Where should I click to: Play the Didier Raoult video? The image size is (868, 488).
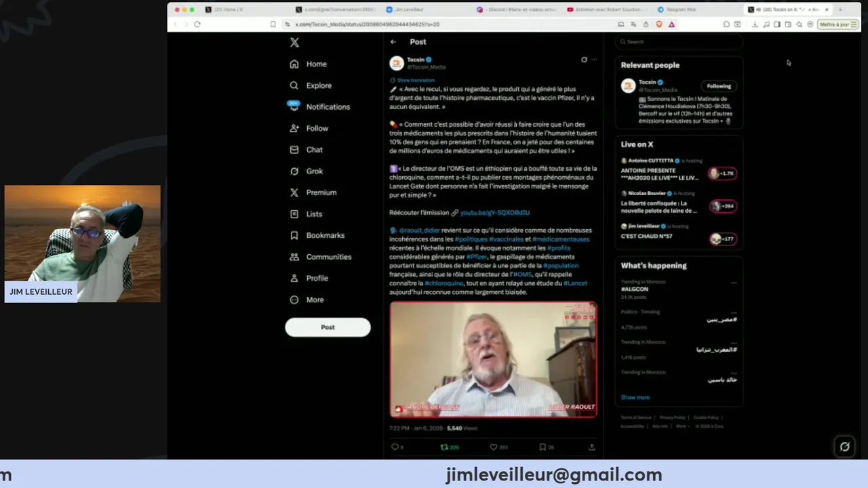pyautogui.click(x=494, y=359)
